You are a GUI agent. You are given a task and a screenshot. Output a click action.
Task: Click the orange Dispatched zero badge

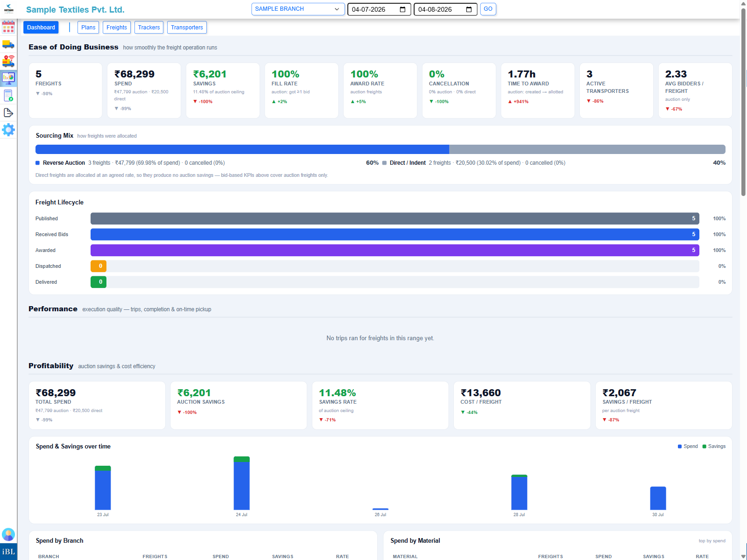click(x=99, y=266)
